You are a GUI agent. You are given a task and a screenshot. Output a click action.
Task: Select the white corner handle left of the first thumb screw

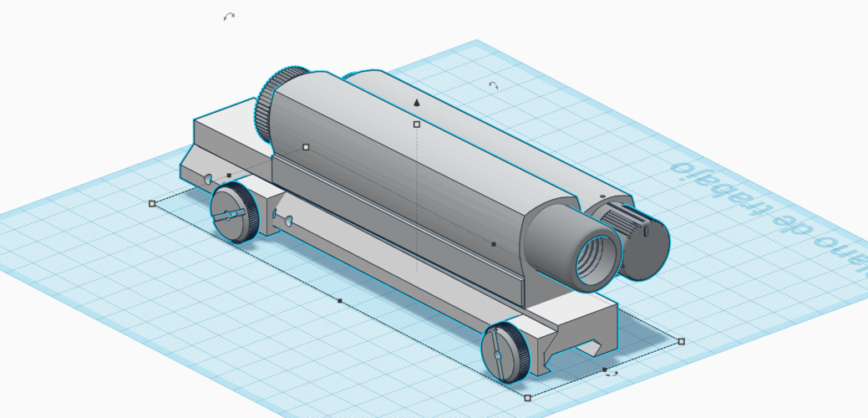(x=152, y=204)
